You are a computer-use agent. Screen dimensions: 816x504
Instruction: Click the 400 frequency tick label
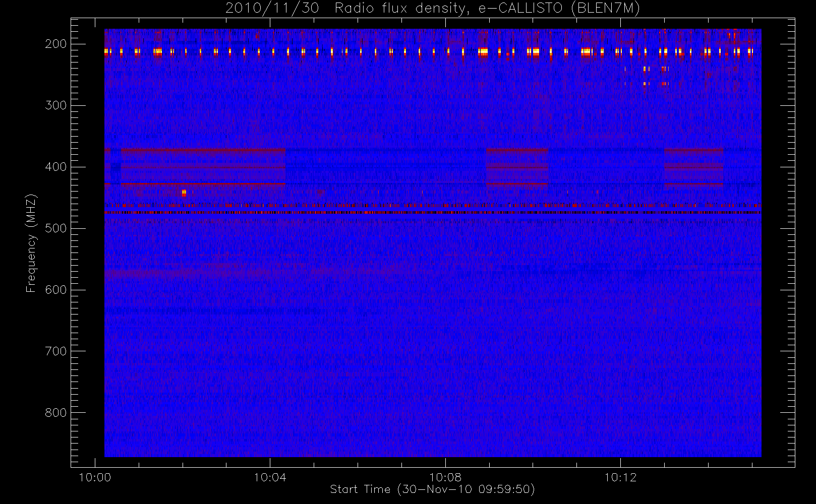(x=56, y=167)
